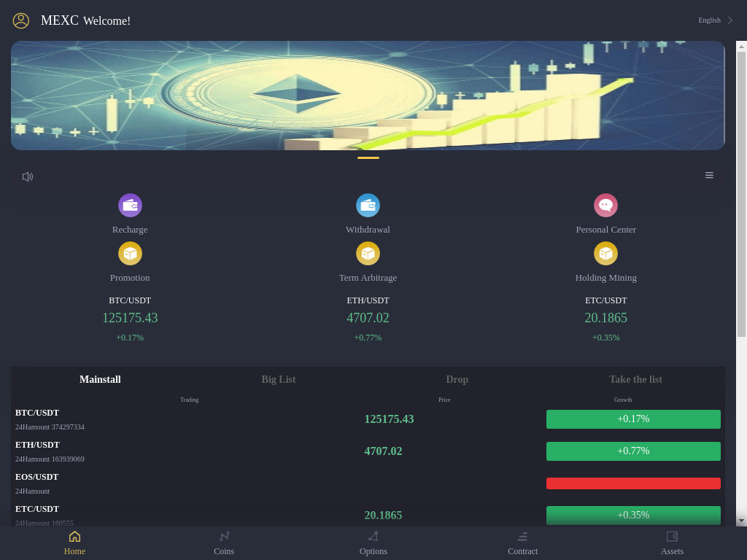Image resolution: width=747 pixels, height=560 pixels.
Task: Switch to the Big List tab
Action: [279, 379]
